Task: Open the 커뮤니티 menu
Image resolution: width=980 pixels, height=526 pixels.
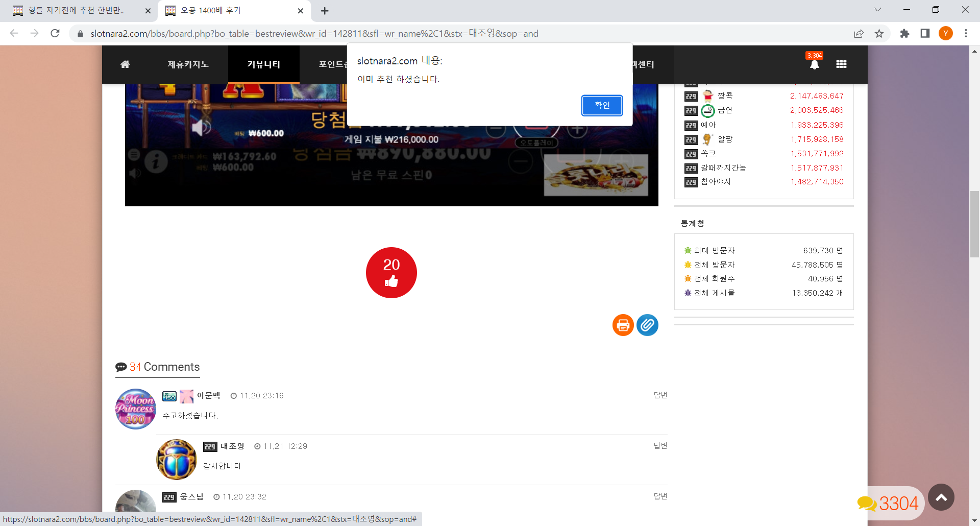Action: pyautogui.click(x=264, y=64)
